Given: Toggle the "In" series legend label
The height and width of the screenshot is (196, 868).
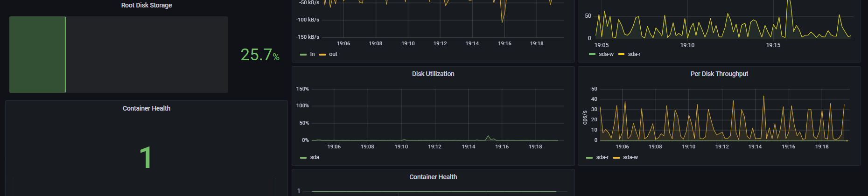Looking at the screenshot, I should (312, 54).
